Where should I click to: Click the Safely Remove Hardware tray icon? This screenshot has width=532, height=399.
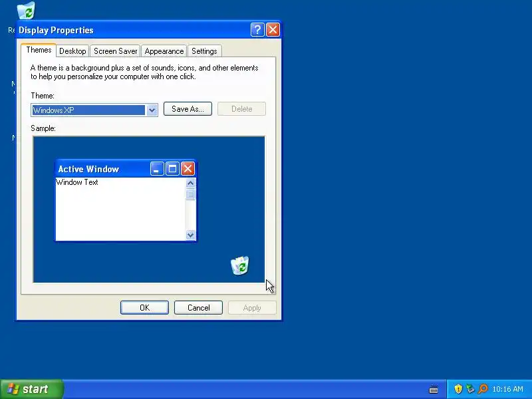point(470,389)
